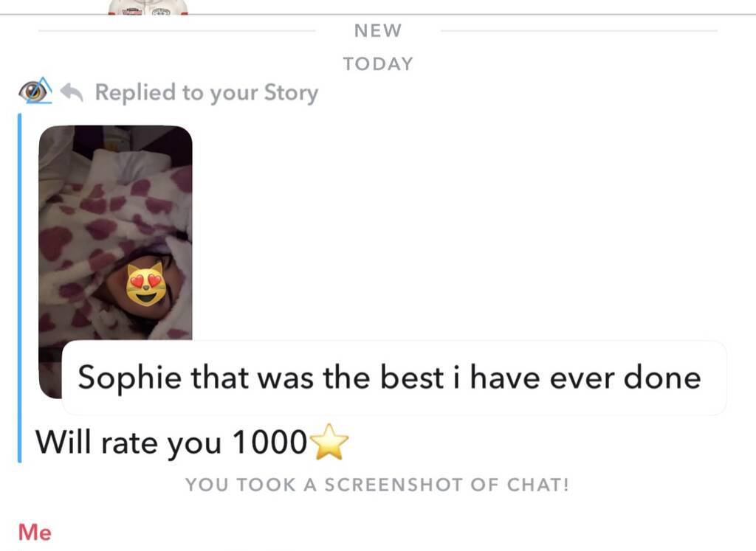
Task: Tap the heart-eyes cat emoji sticker
Action: tap(146, 285)
